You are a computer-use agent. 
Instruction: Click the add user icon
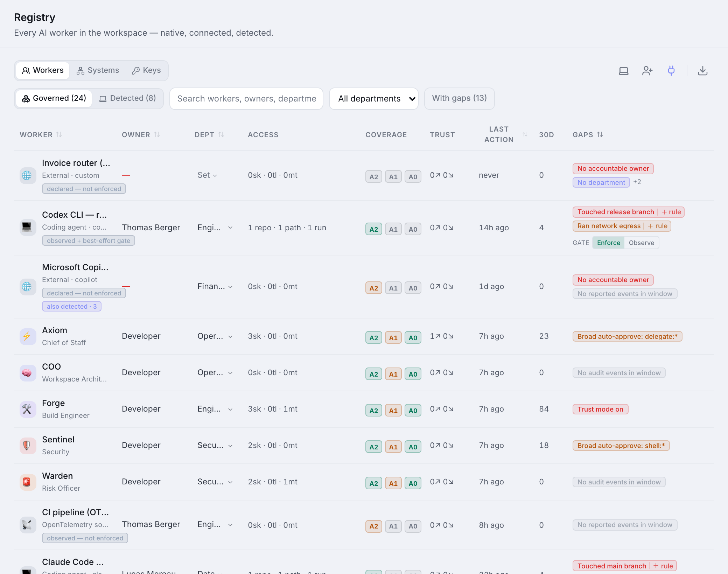tap(647, 71)
